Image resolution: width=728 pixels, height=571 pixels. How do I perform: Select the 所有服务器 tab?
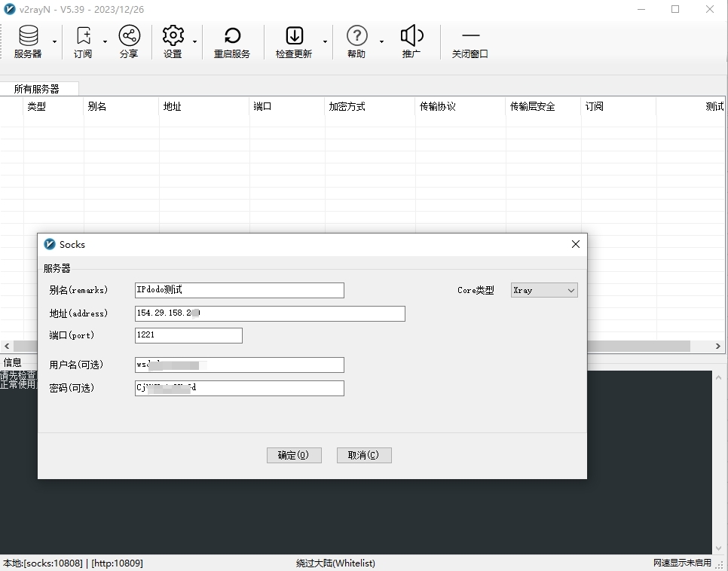36,89
